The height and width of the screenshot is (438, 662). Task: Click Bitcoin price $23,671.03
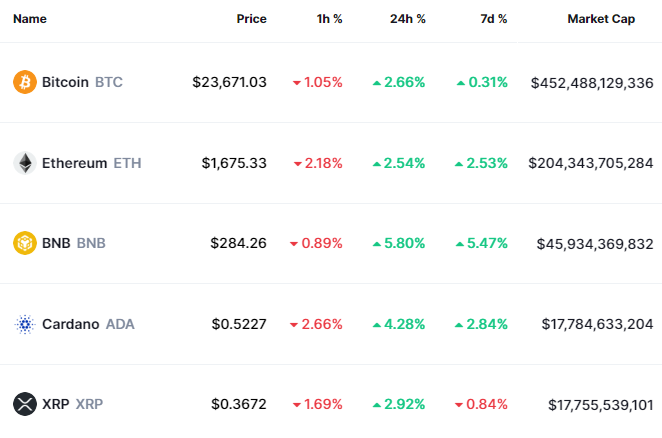coord(230,82)
